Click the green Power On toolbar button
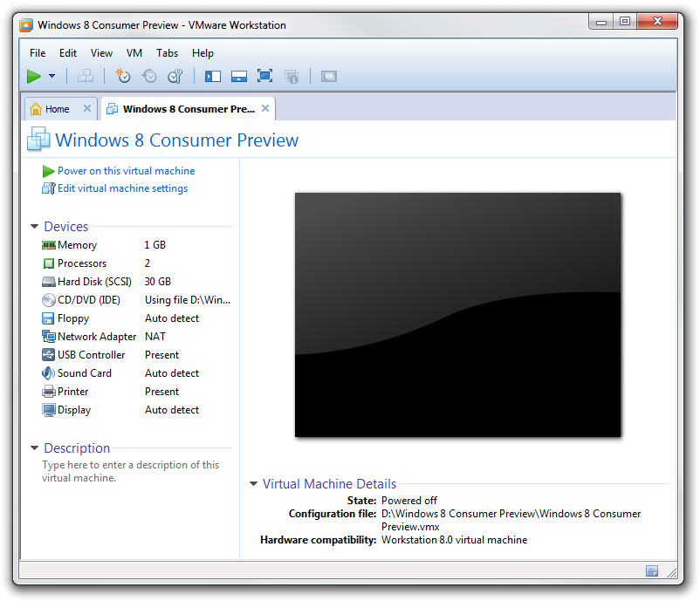Viewport: 700px width, 601px height. [34, 76]
